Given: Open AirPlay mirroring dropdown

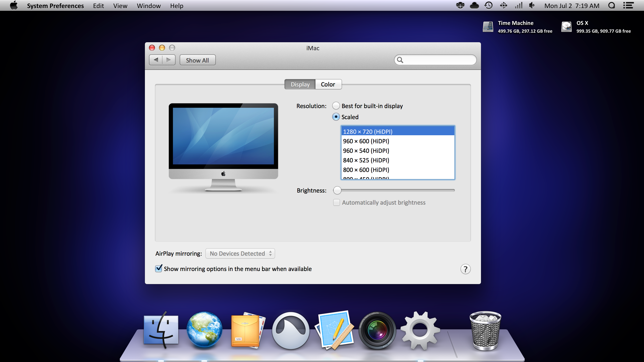Looking at the screenshot, I should pos(240,253).
